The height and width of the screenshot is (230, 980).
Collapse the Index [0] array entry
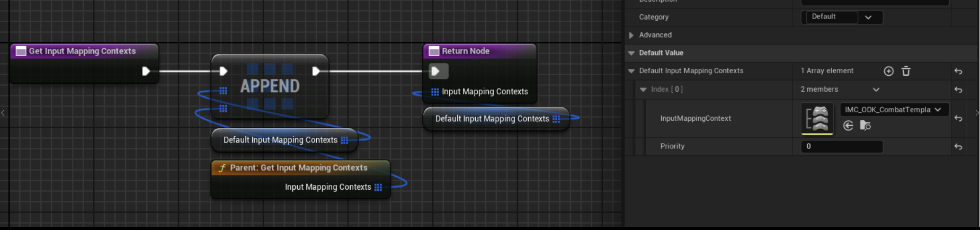pyautogui.click(x=643, y=90)
